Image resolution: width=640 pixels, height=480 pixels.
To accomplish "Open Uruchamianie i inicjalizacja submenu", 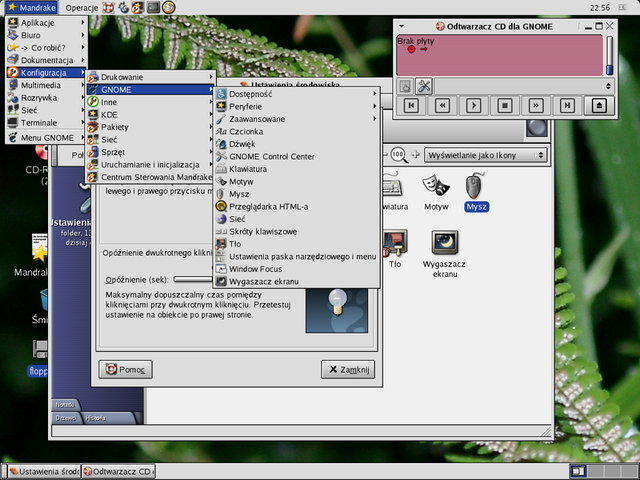I will (x=151, y=165).
